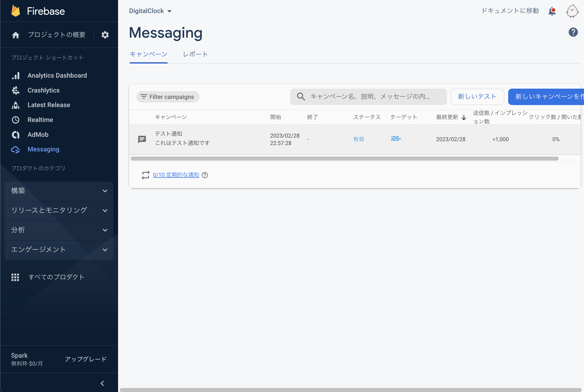This screenshot has height=392, width=584.
Task: Click ドキュメントに移動 link
Action: (510, 11)
